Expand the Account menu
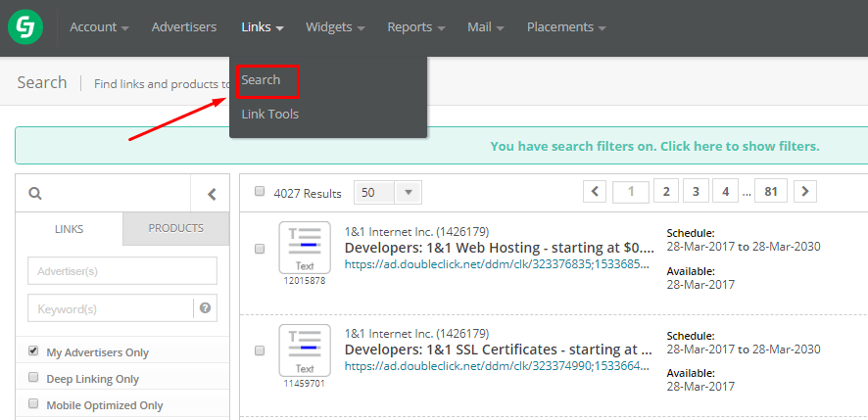The height and width of the screenshot is (420, 868). [x=99, y=27]
